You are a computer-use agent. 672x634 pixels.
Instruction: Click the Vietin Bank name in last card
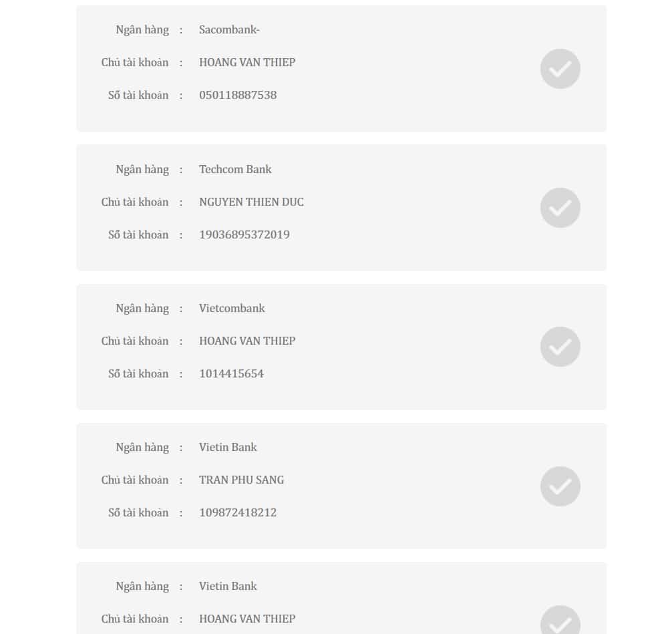pos(228,586)
